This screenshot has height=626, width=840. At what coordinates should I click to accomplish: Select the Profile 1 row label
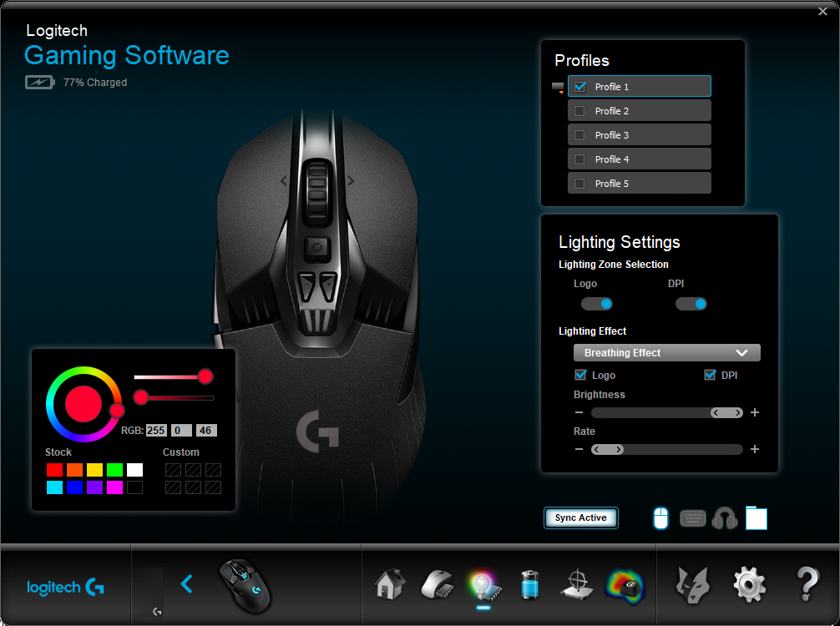[612, 87]
